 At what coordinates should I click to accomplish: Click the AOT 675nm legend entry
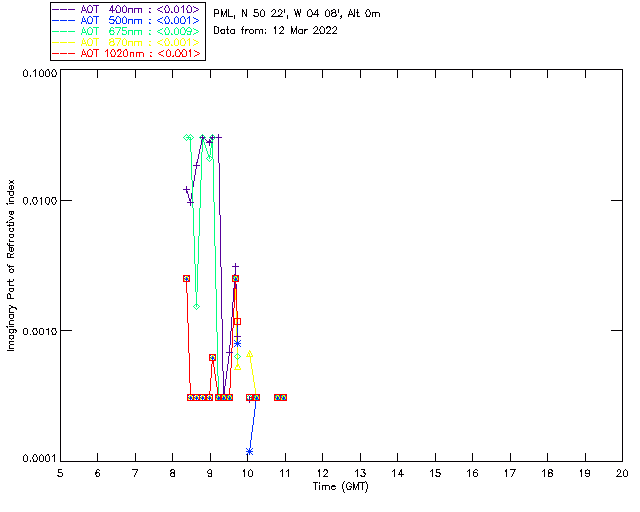coord(127,31)
